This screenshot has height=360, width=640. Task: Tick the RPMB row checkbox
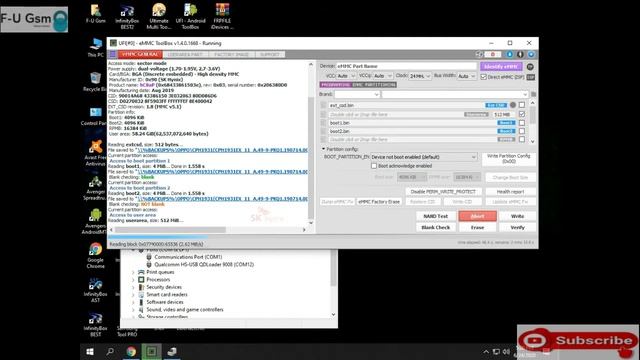coord(522,139)
